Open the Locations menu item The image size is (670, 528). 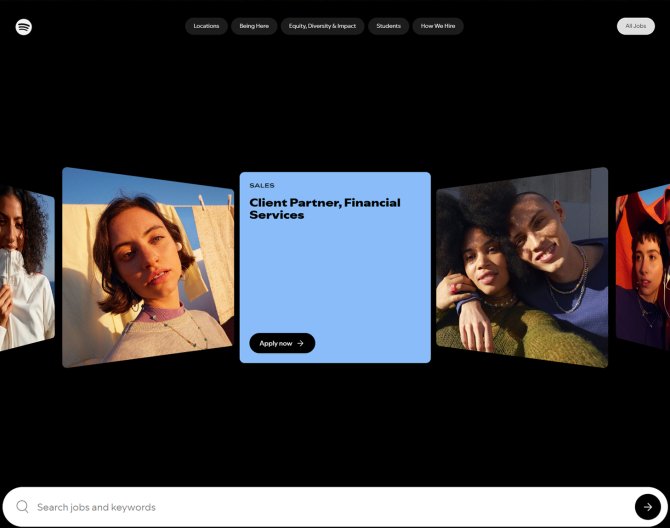pos(206,26)
